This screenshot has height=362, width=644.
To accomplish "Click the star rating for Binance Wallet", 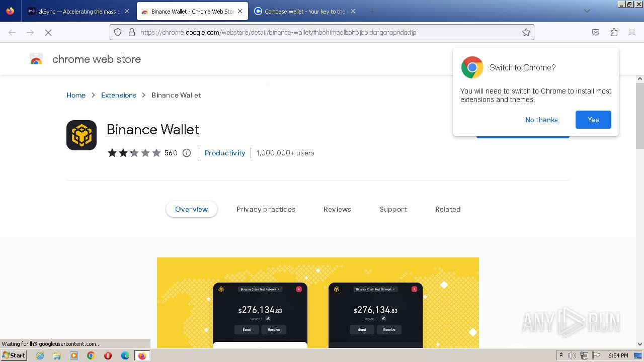I will [134, 153].
